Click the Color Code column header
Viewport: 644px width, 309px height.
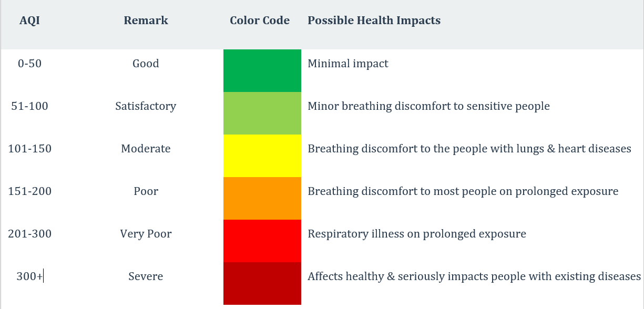click(x=260, y=21)
